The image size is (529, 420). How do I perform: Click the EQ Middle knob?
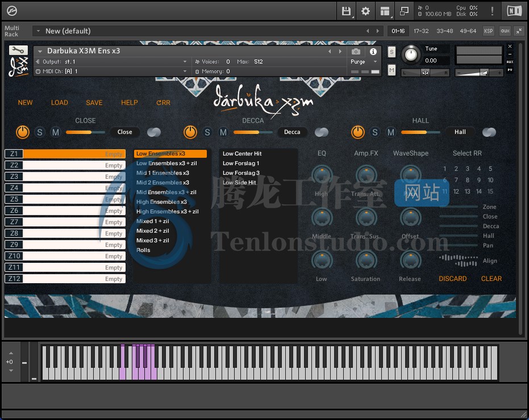(322, 217)
